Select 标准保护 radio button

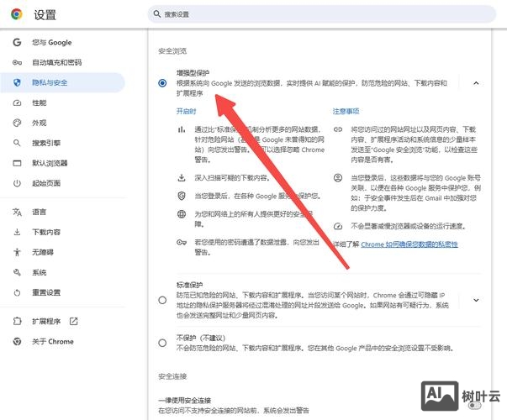(x=162, y=300)
